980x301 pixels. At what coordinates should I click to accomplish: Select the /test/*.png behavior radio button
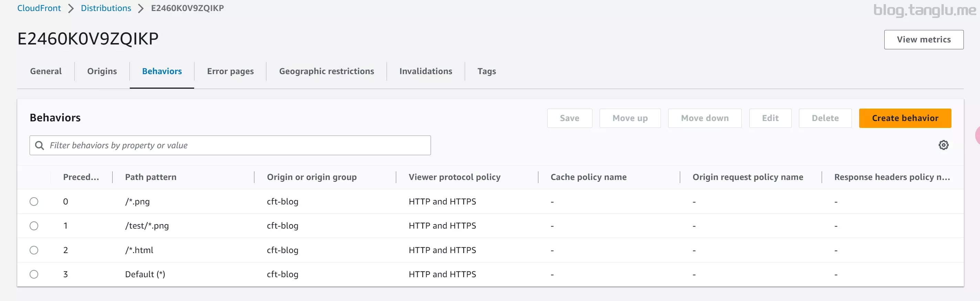[34, 225]
